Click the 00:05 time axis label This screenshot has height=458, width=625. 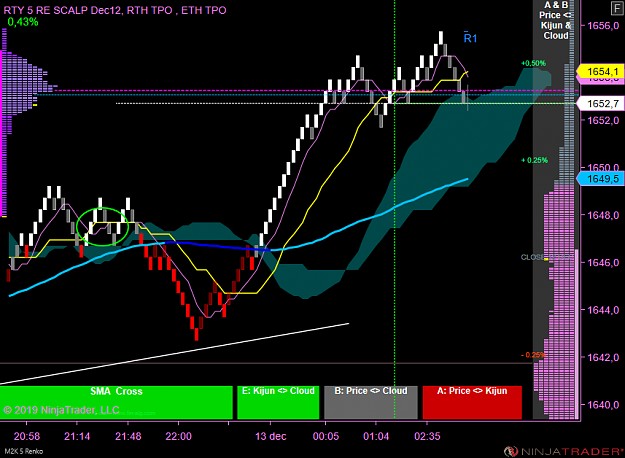coord(326,436)
